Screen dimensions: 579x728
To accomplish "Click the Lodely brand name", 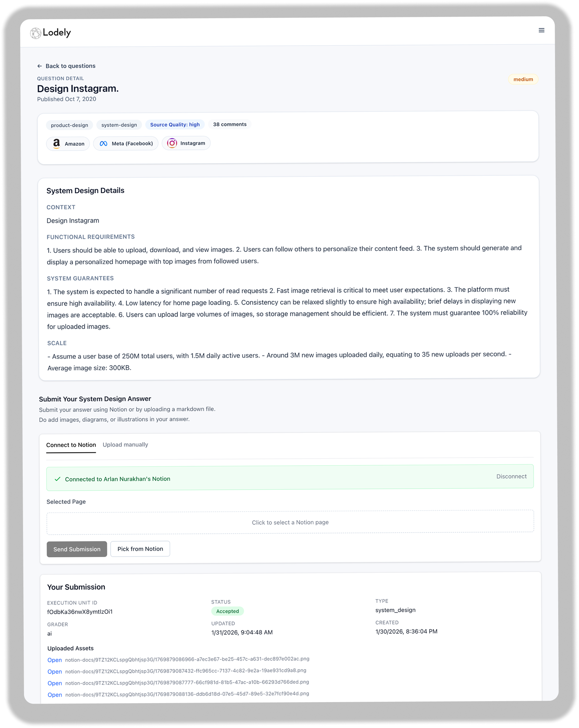I will coord(57,33).
